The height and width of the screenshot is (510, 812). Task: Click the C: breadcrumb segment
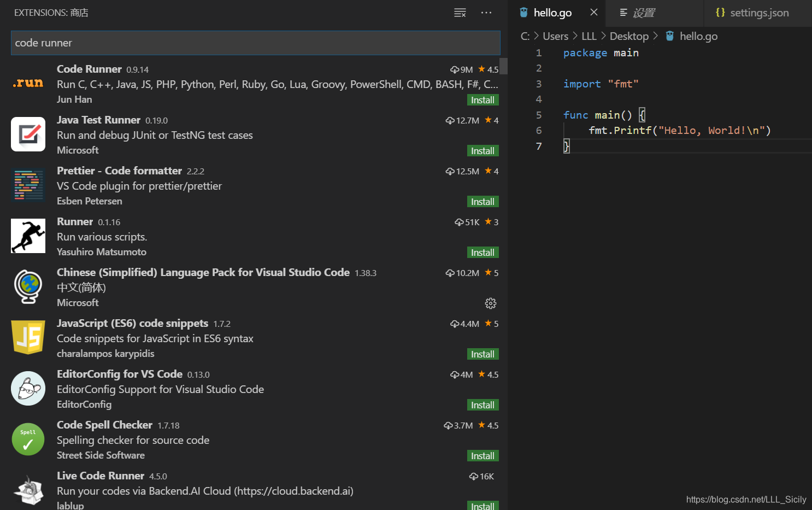(x=525, y=36)
